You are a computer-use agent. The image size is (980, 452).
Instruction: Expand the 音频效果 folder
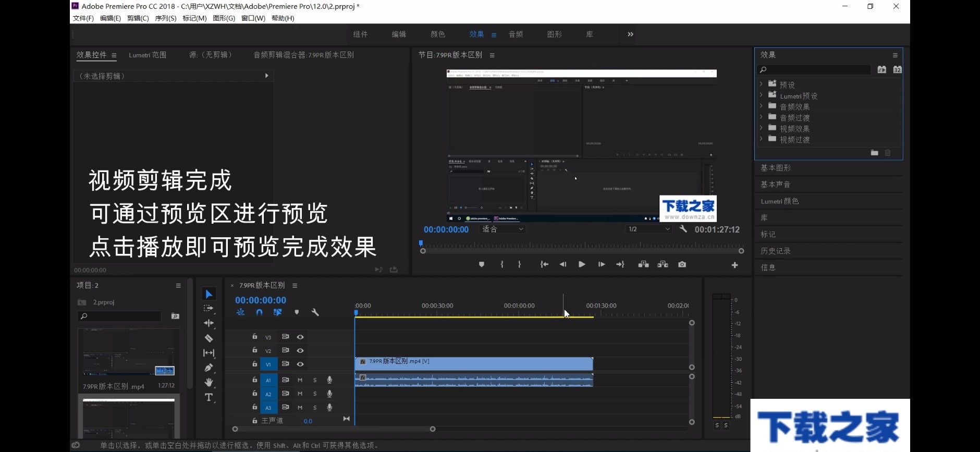(761, 105)
